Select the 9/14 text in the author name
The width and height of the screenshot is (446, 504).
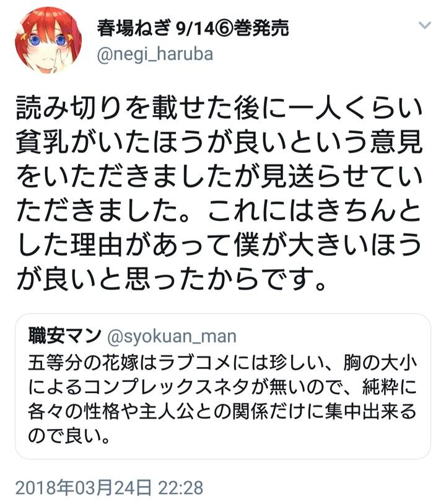195,29
